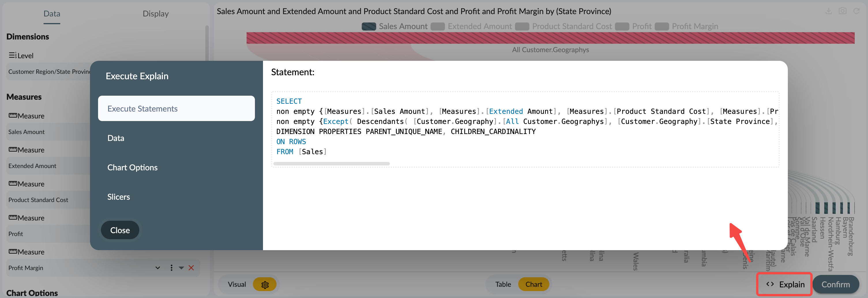Click the DIMENSION PROPERTIES line
Viewport: 868px width, 298px height.
pos(406,132)
